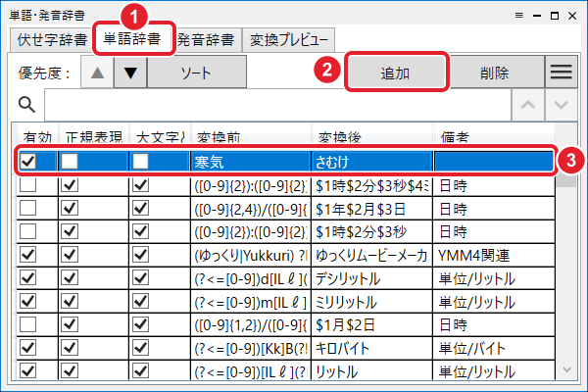Uncheck 正規表現 for the リットル 変換後 row
This screenshot has width=588, height=392.
70,371
